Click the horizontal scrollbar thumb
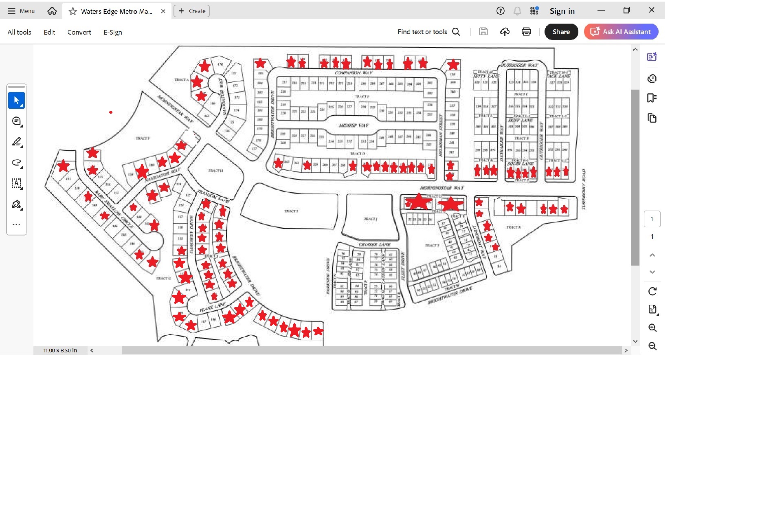 click(x=371, y=350)
